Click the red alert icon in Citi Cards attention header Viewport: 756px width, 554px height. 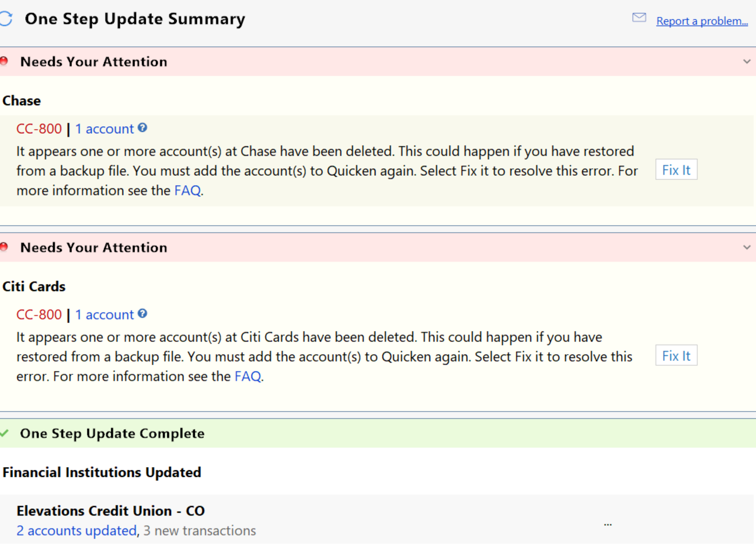4,246
